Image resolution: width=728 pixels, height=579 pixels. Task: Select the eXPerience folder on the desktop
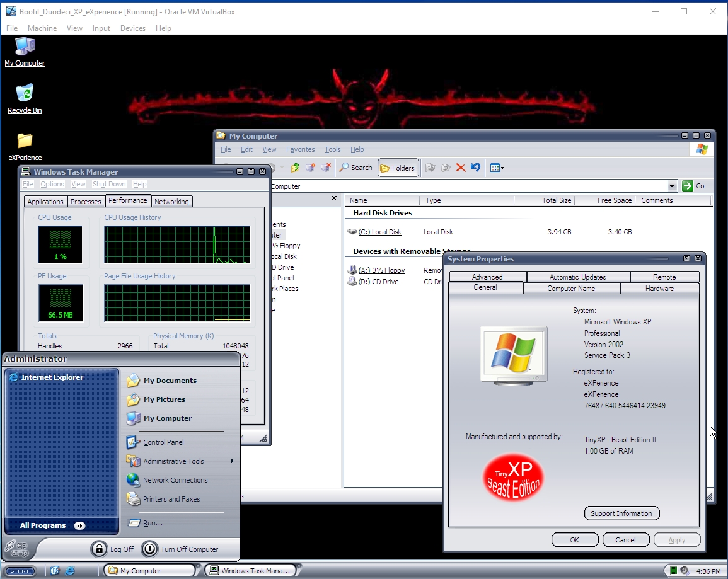pos(25,147)
